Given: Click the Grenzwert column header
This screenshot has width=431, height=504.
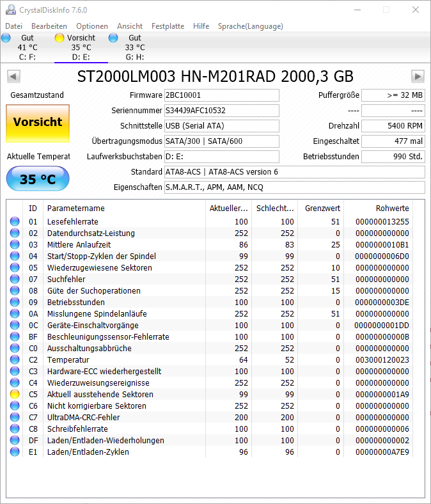Looking at the screenshot, I should (x=321, y=209).
